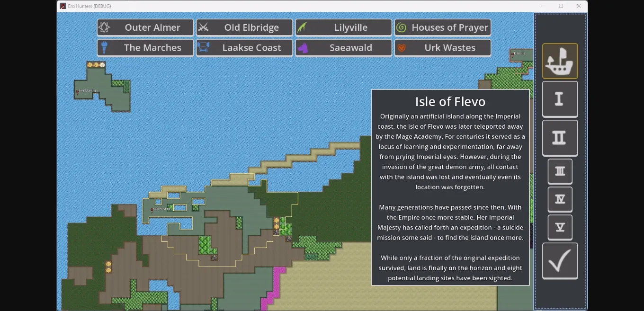The height and width of the screenshot is (311, 644).
Task: Choose the Roman numeral II option
Action: tap(560, 138)
